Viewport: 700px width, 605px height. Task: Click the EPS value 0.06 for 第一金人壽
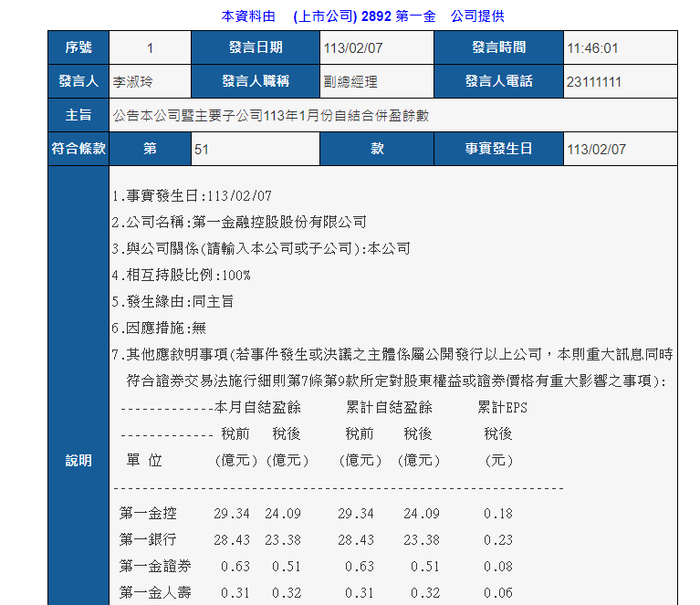pos(498,592)
